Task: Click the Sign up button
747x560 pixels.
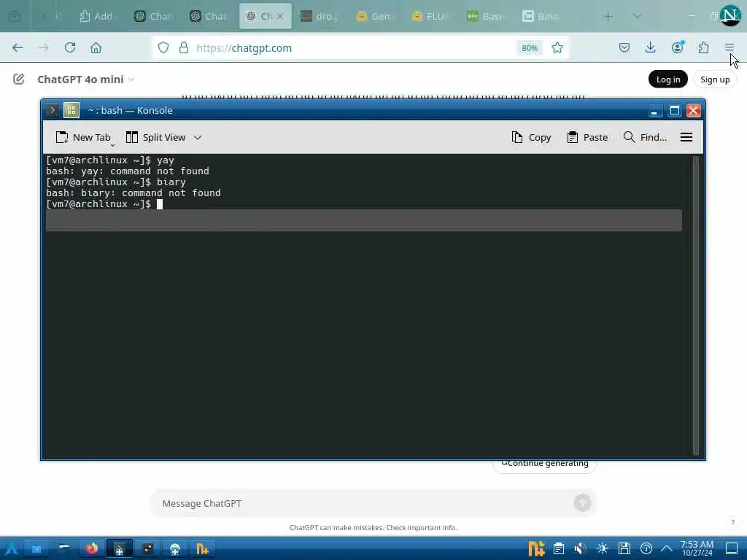Action: (715, 79)
